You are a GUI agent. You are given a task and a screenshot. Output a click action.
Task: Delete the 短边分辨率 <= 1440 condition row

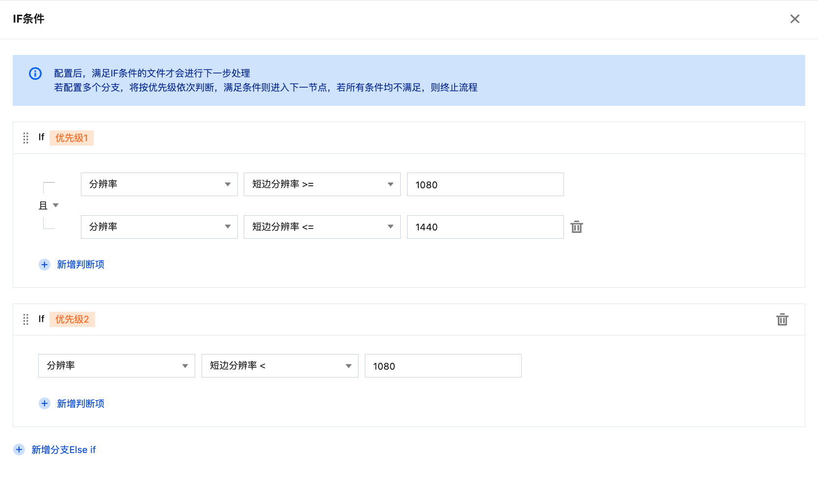click(577, 227)
